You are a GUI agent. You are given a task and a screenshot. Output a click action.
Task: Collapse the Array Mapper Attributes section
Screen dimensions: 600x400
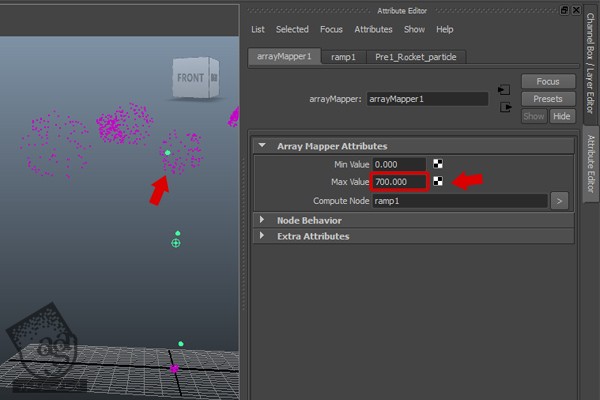263,146
